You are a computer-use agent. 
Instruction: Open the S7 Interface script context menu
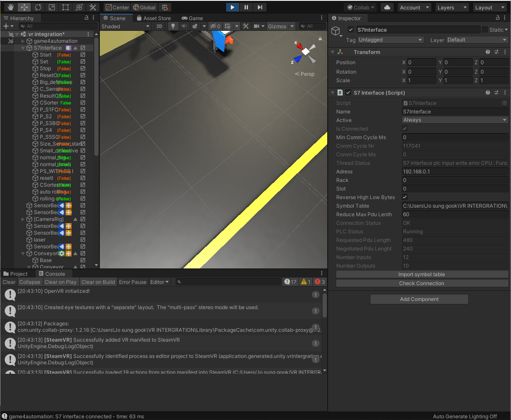505,92
